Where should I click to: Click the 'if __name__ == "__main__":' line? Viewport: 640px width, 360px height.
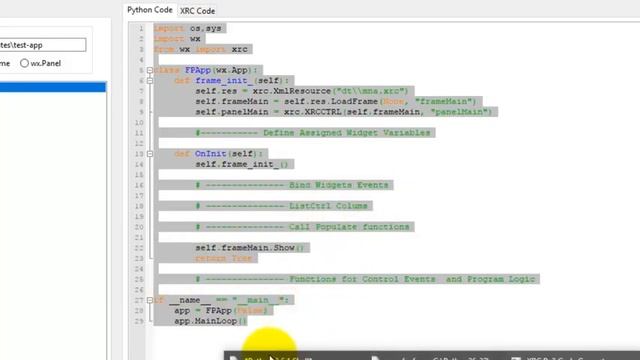[221, 300]
